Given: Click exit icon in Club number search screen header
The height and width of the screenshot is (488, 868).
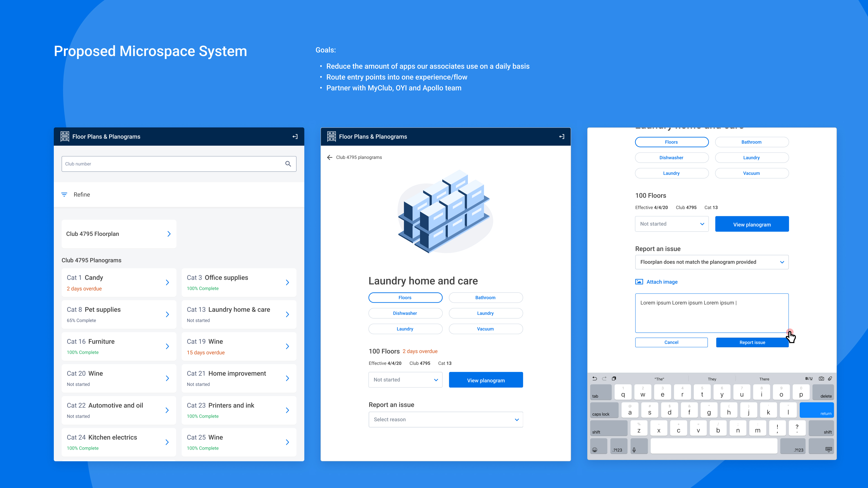Looking at the screenshot, I should (295, 136).
